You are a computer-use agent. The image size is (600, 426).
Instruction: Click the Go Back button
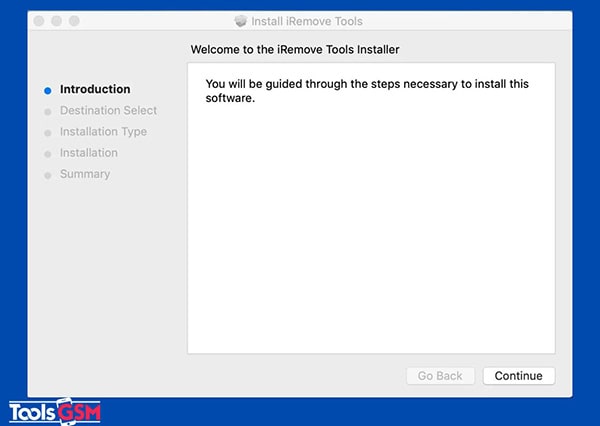(x=440, y=376)
